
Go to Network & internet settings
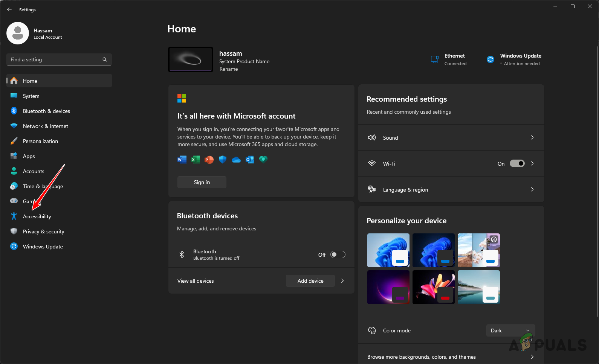pyautogui.click(x=45, y=126)
